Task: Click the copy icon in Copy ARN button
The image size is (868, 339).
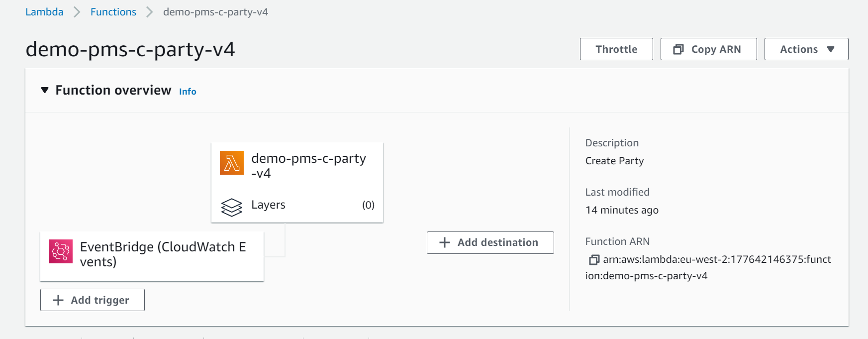Action: (x=678, y=49)
